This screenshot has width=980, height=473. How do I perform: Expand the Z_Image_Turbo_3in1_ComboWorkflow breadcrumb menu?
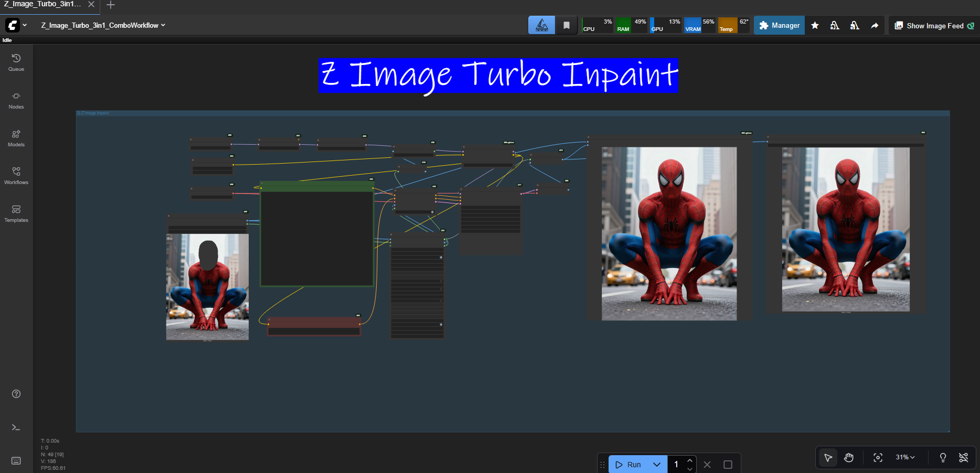click(x=103, y=25)
